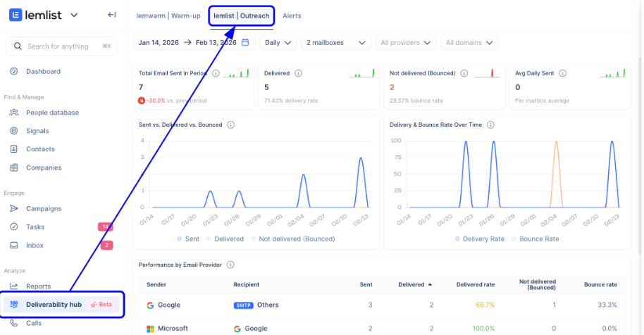
Task: Click the Reports chart icon
Action: [14, 286]
